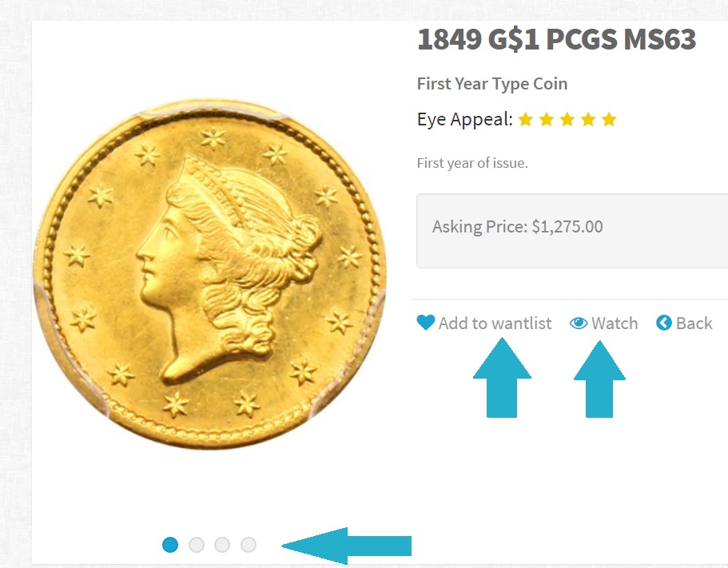
Task: Click the blue arrow pointing at carousel dots
Action: (346, 546)
